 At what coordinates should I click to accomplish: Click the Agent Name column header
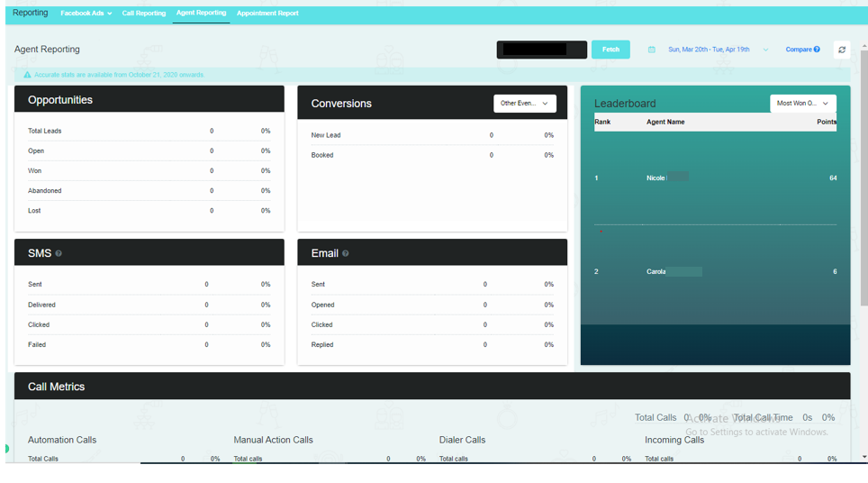click(x=665, y=122)
